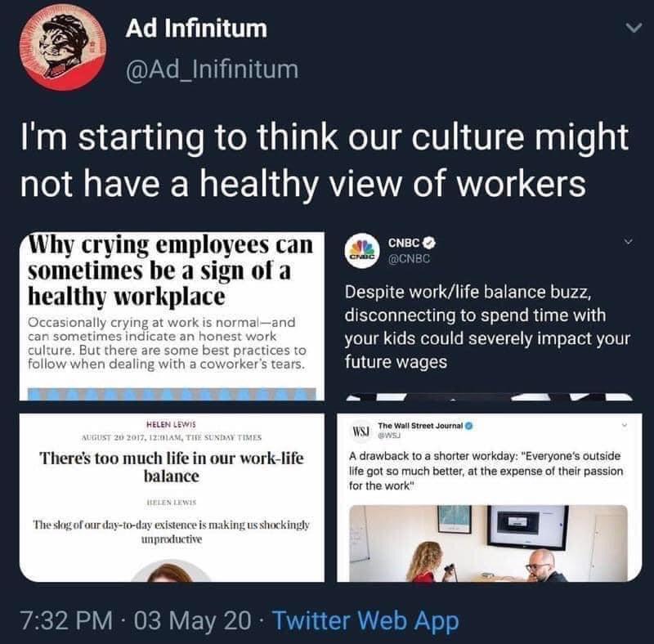
Task: Click the Ad Infinitum display name
Action: 196,29
